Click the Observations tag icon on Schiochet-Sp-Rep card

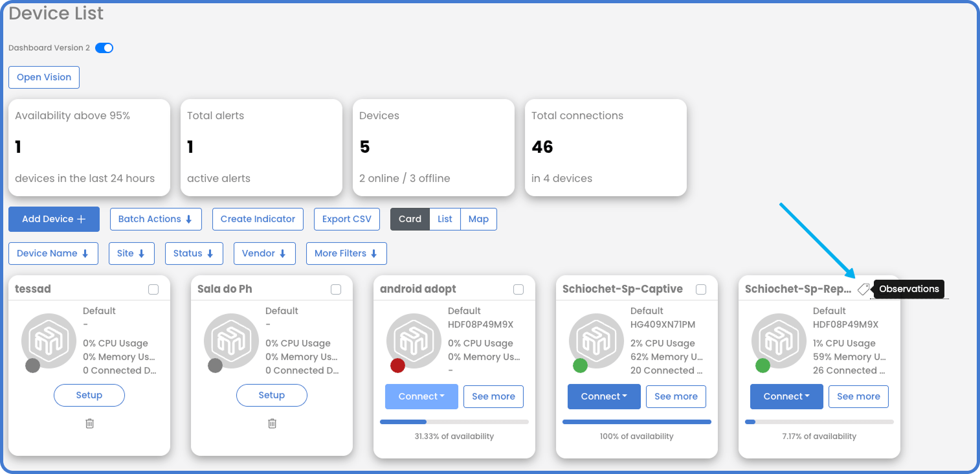(864, 289)
